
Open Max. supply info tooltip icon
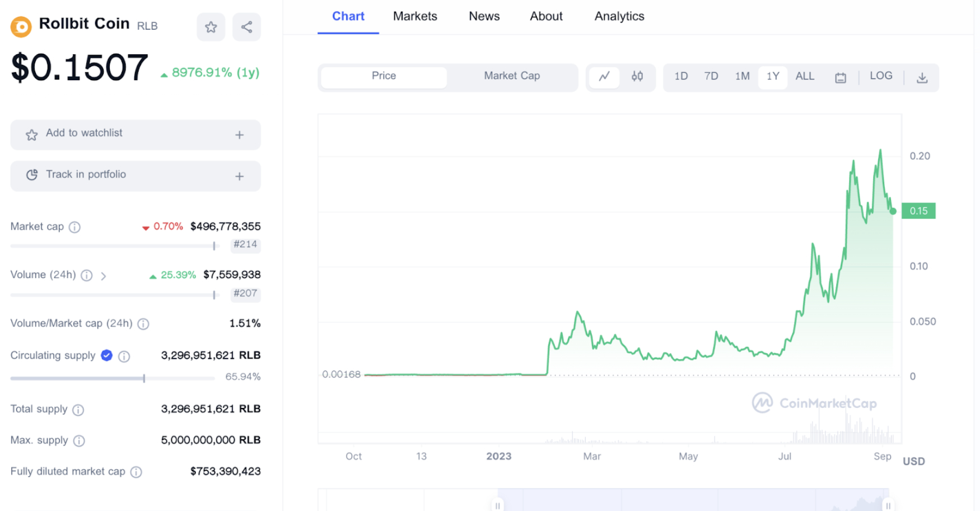pos(79,441)
